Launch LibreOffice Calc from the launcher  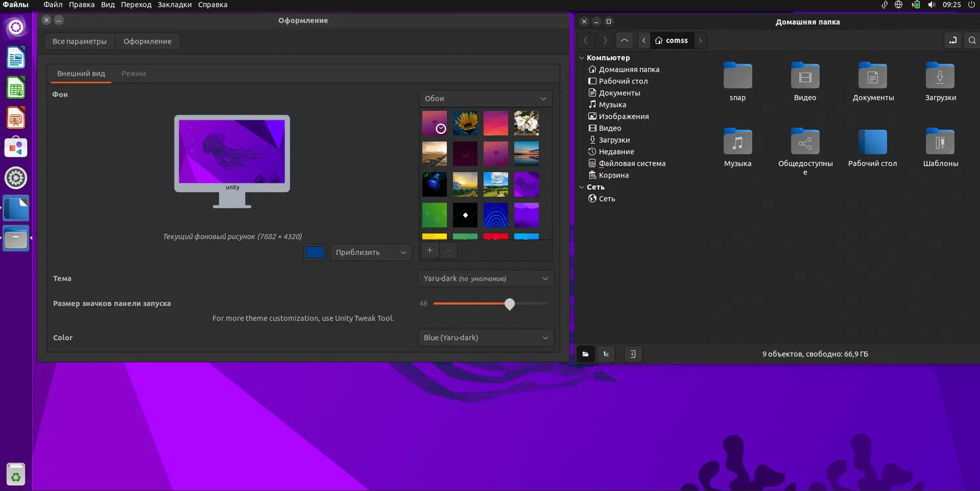pyautogui.click(x=16, y=88)
